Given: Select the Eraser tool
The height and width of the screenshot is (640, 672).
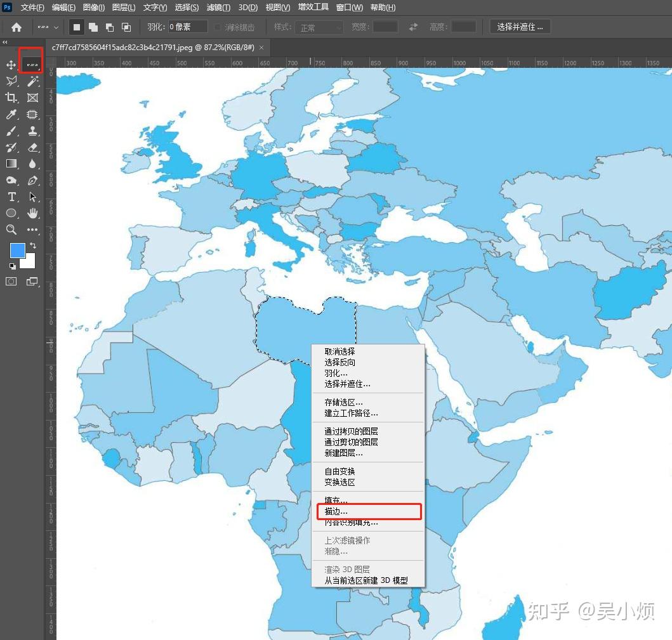Looking at the screenshot, I should coord(32,147).
